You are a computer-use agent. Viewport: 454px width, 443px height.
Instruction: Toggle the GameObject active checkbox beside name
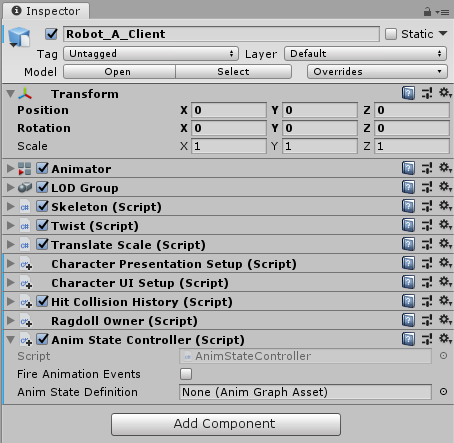51,34
